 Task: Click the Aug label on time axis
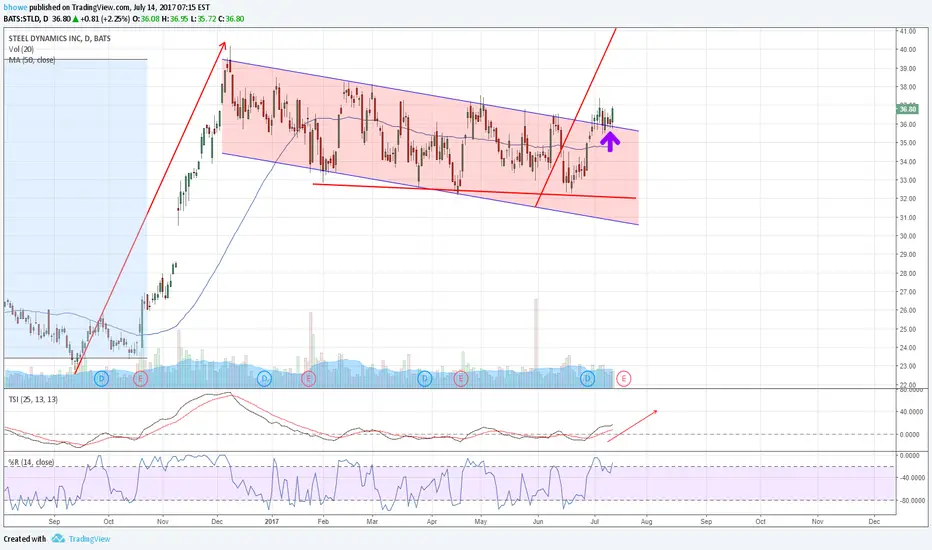tap(646, 521)
